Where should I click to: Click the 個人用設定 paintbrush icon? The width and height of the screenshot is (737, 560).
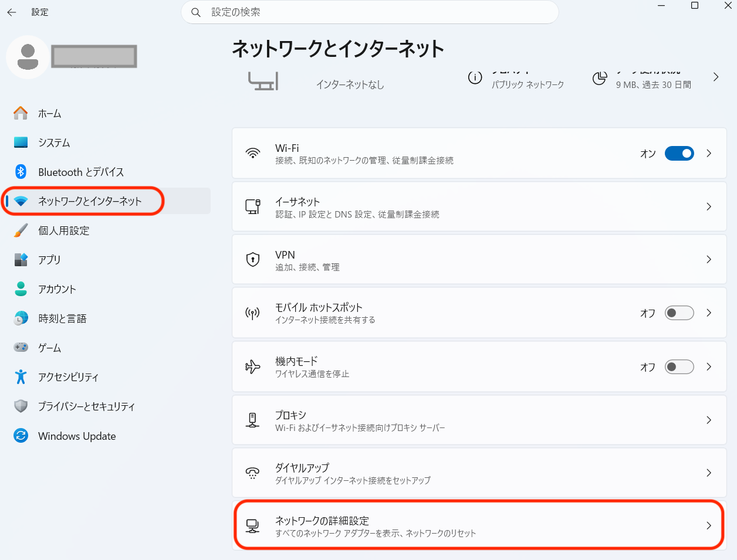21,230
